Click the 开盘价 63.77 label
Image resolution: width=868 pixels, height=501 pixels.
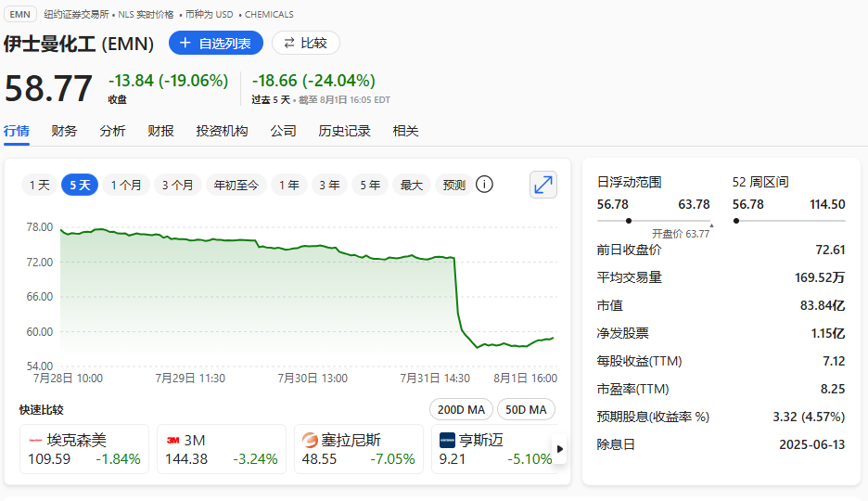click(x=681, y=234)
